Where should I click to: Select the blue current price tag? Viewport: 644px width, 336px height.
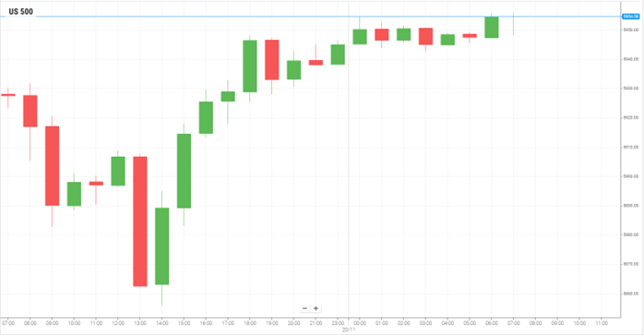click(x=630, y=17)
